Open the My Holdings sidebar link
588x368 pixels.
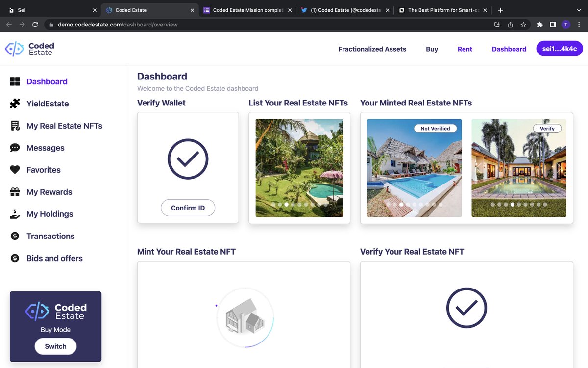[x=50, y=214]
